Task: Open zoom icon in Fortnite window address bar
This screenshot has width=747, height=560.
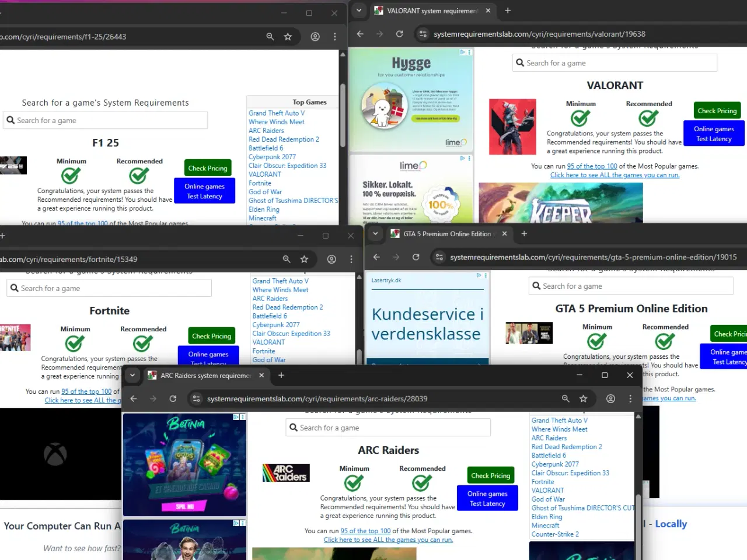Action: coord(287,259)
